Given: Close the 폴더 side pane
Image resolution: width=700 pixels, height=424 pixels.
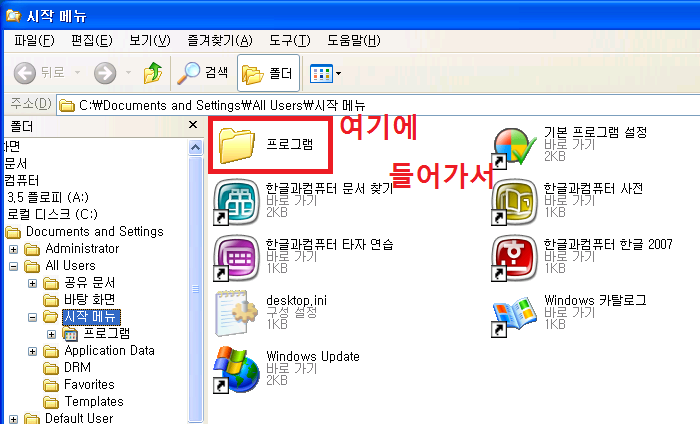Looking at the screenshot, I should [193, 125].
